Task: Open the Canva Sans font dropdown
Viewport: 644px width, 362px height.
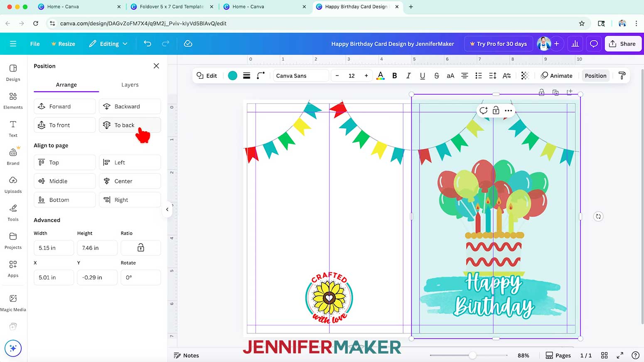Action: 301,76
